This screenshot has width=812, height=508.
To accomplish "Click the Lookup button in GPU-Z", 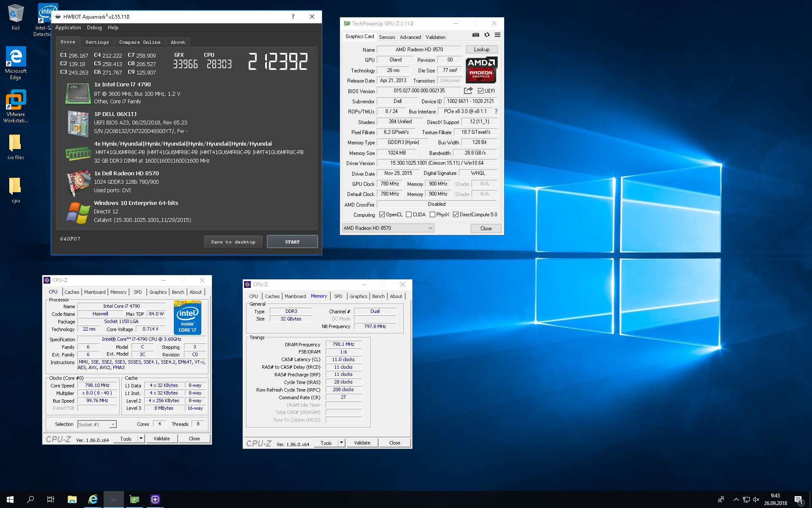I will coord(482,50).
